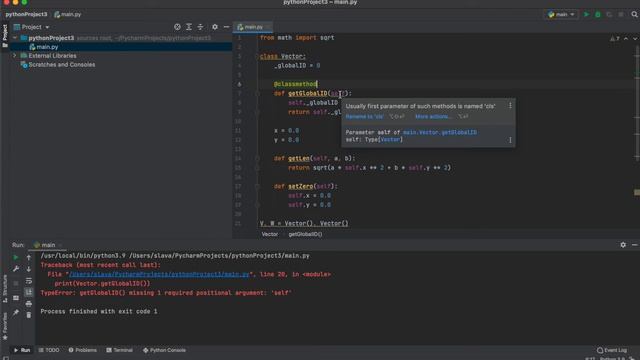Open Run panel gear settings

coord(623,245)
